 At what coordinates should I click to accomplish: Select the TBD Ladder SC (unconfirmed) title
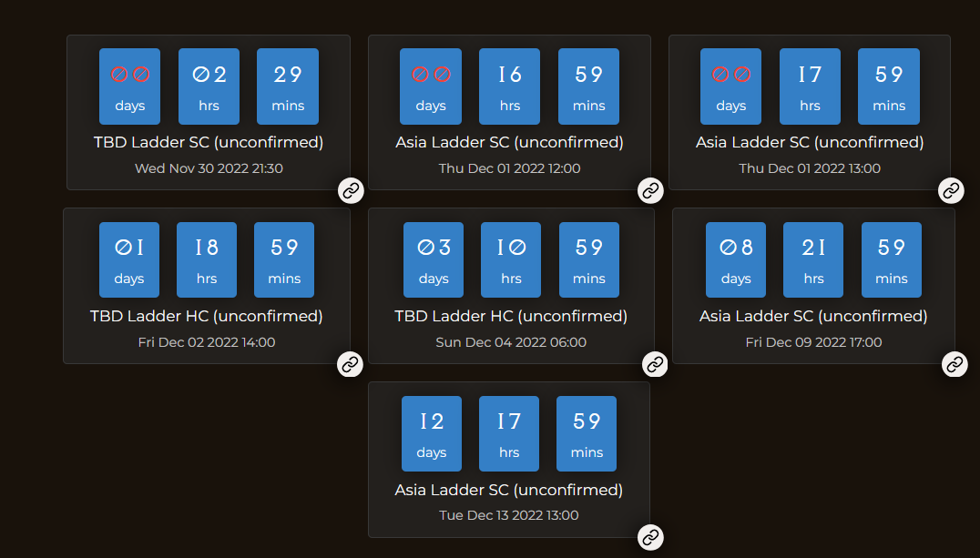click(209, 142)
